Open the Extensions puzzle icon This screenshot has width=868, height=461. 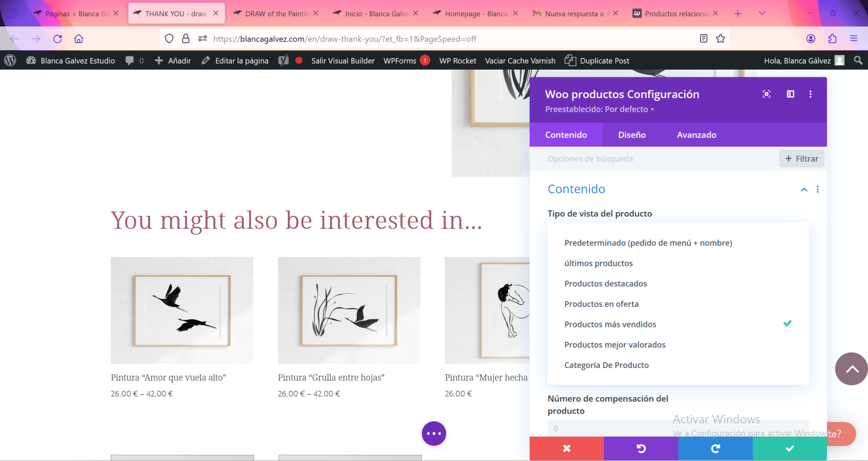(x=832, y=39)
